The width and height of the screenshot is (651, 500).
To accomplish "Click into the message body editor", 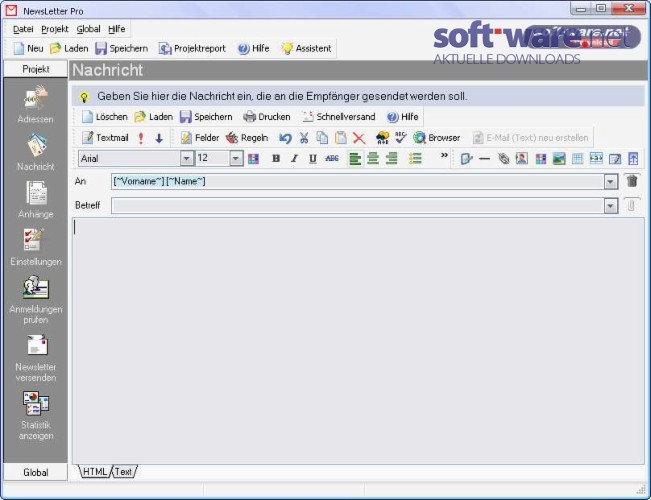I will pos(358,341).
